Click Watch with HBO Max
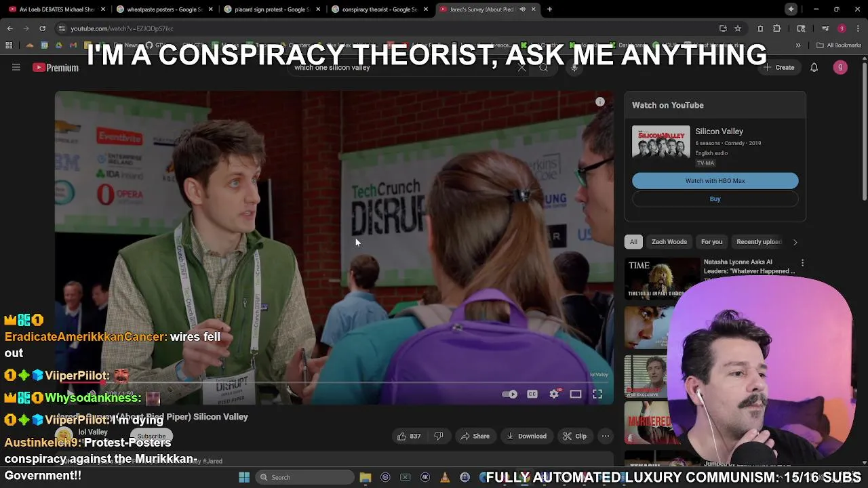This screenshot has height=488, width=868. tap(715, 181)
